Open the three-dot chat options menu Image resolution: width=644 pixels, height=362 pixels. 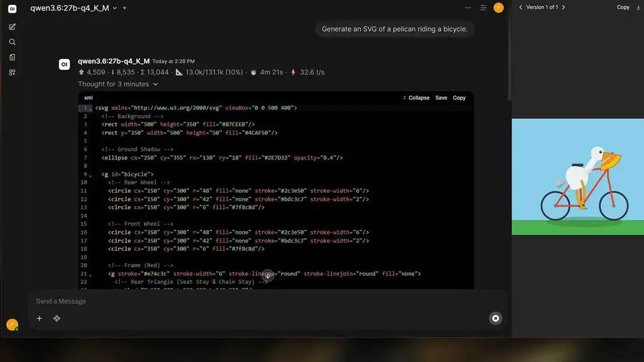pos(468,8)
